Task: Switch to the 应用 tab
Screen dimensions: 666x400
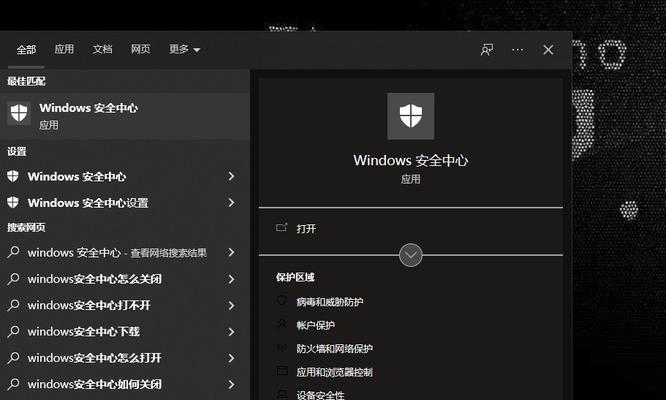Action: click(x=64, y=49)
